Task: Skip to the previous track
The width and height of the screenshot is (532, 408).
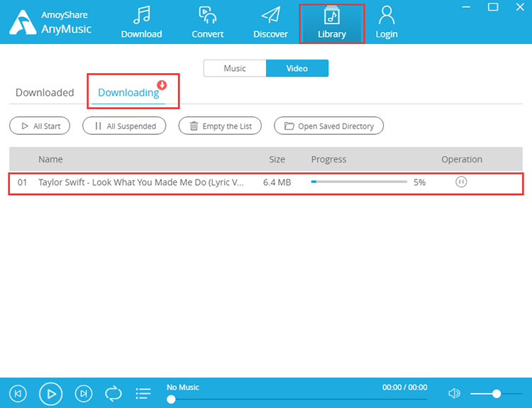Action: click(18, 393)
